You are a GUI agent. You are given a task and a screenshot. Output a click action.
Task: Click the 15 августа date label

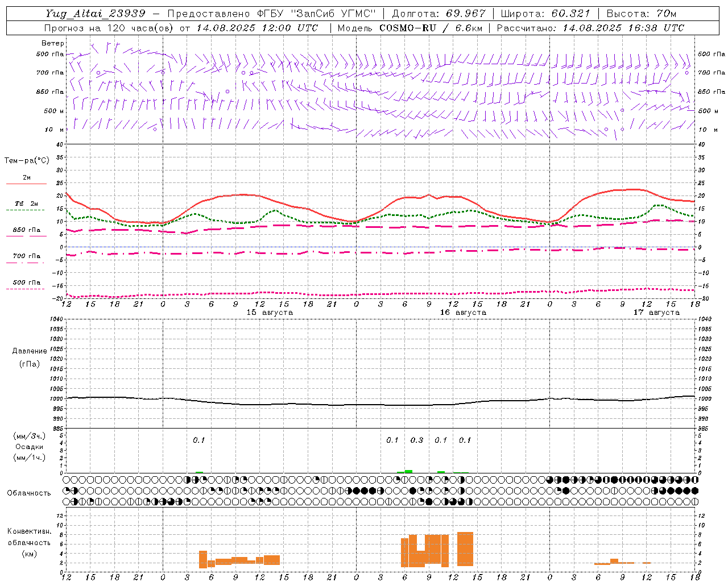(270, 313)
